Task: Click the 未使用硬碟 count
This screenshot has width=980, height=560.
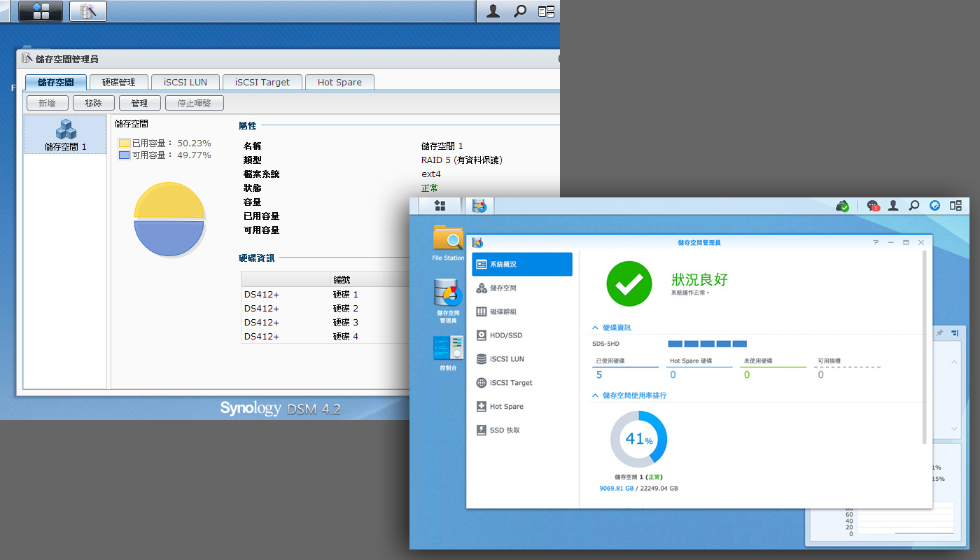Action: click(747, 375)
